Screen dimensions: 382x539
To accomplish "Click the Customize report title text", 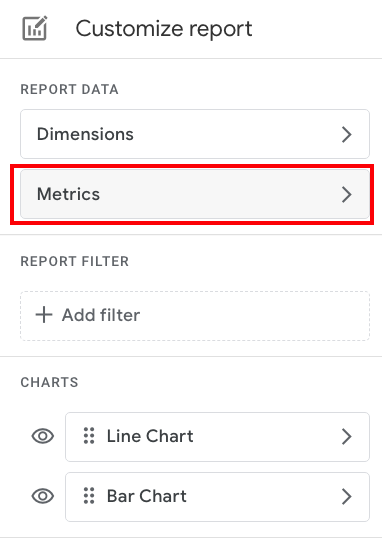I will click(164, 29).
